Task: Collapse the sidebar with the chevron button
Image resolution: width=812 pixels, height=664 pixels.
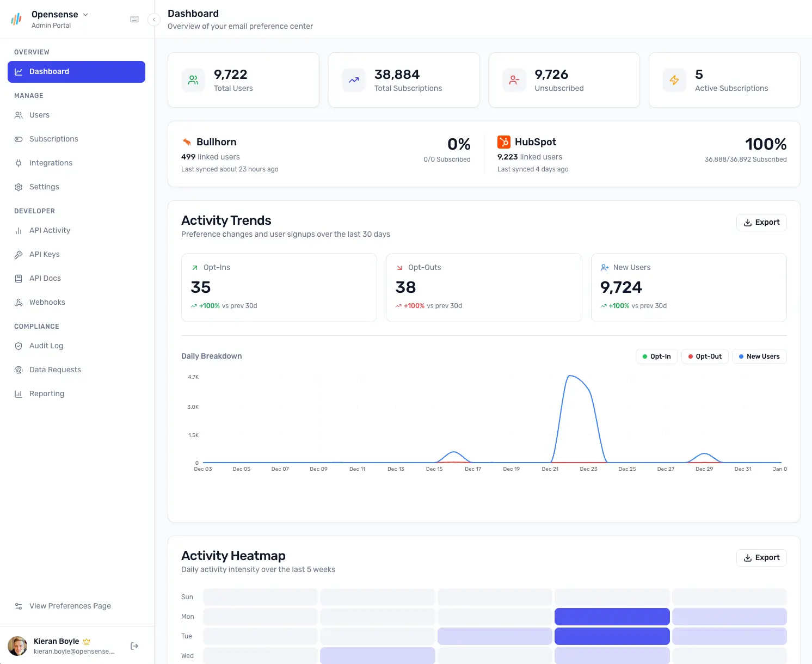Action: pyautogui.click(x=154, y=20)
